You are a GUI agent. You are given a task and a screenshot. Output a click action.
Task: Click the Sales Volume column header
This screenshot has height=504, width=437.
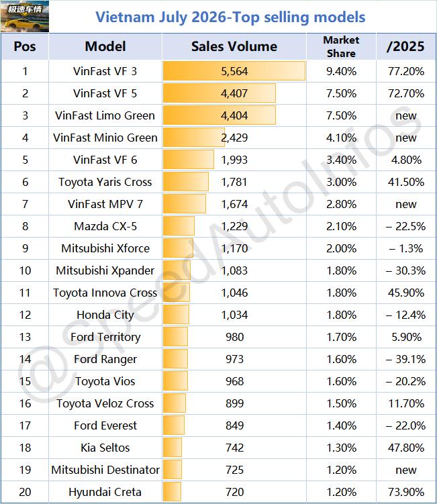(234, 46)
